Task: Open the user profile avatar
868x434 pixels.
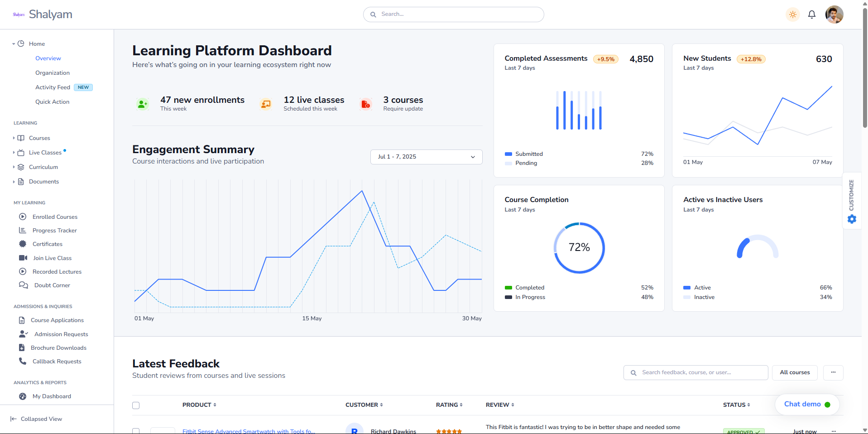Action: coord(834,14)
